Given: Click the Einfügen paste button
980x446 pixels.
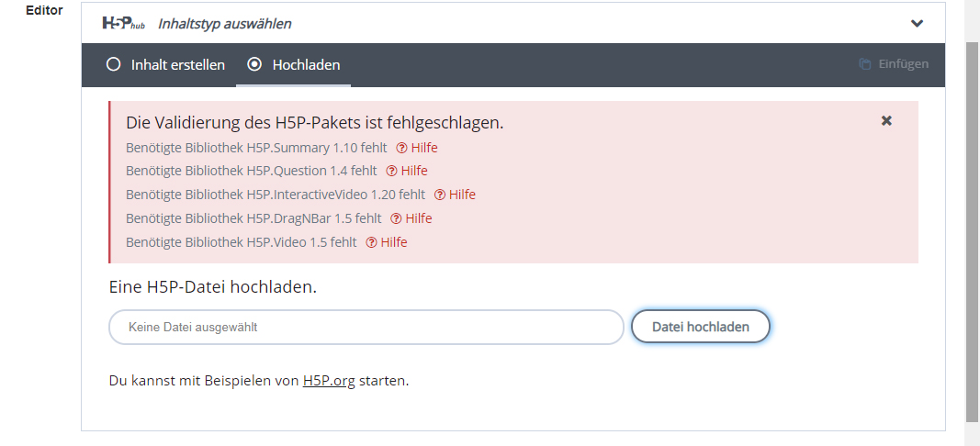Looking at the screenshot, I should point(894,63).
